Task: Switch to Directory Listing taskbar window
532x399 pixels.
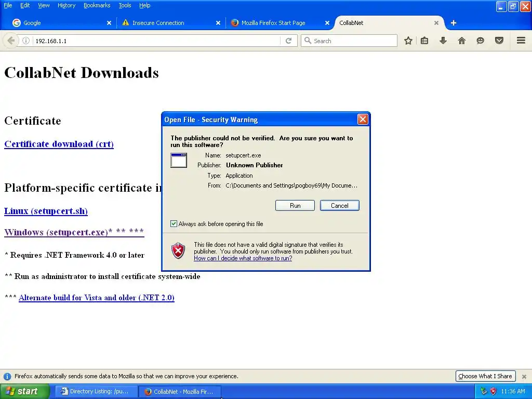Action: pyautogui.click(x=96, y=392)
